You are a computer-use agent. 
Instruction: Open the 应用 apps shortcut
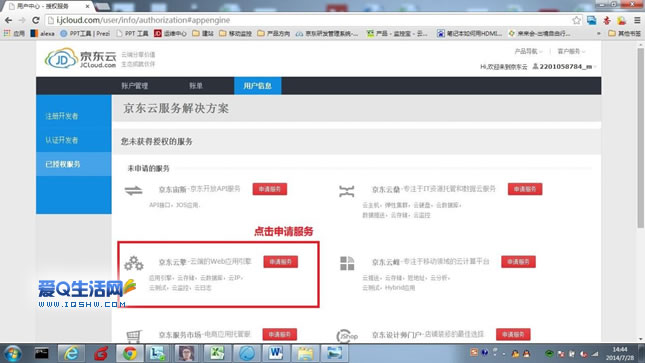point(14,33)
